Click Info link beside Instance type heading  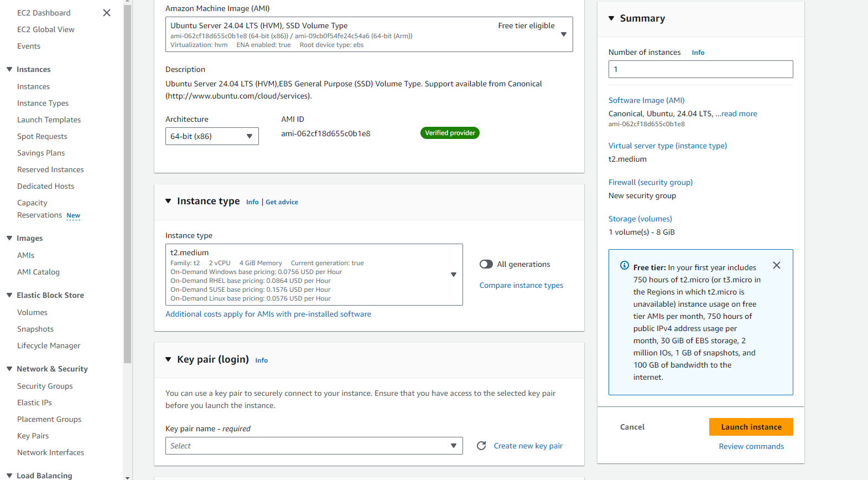coord(252,202)
